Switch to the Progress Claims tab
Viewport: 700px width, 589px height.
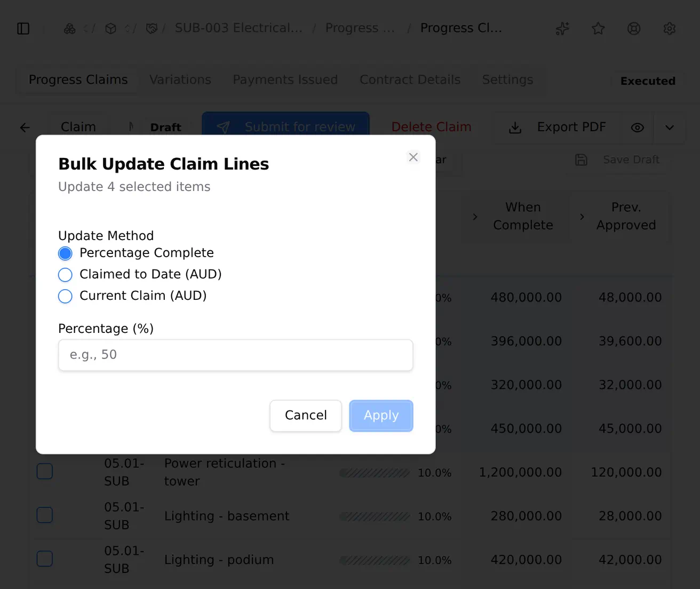(78, 80)
